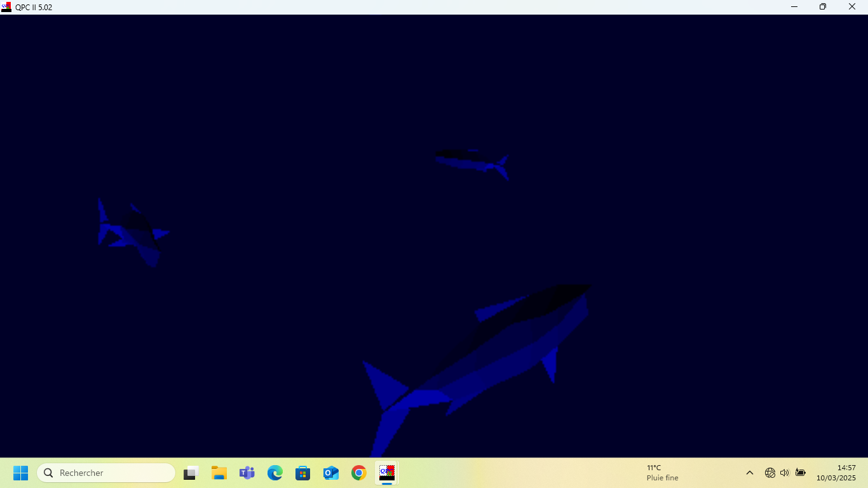The width and height of the screenshot is (868, 488).
Task: Click the volume speaker icon
Action: click(x=785, y=473)
